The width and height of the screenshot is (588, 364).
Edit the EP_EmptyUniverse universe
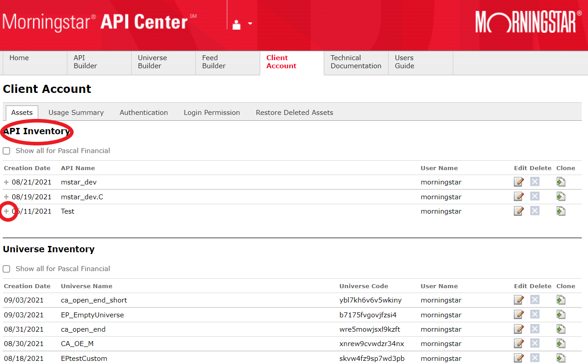[x=519, y=315]
